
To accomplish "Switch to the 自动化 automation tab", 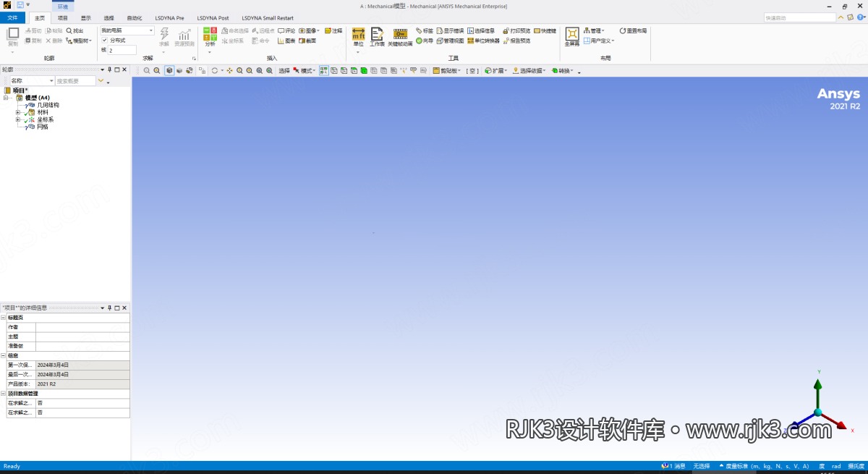I will pyautogui.click(x=135, y=17).
